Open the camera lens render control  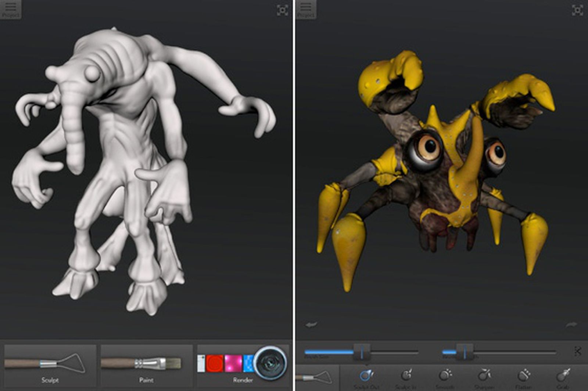[x=270, y=363]
